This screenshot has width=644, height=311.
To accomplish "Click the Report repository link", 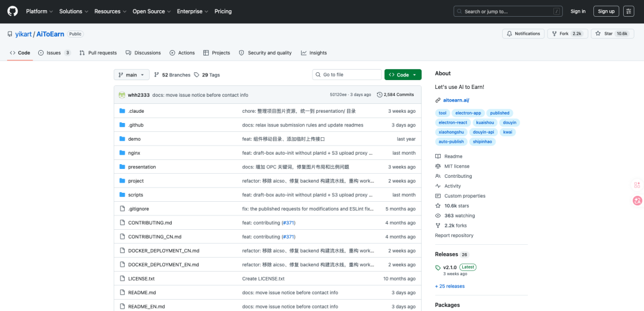I will (x=454, y=236).
